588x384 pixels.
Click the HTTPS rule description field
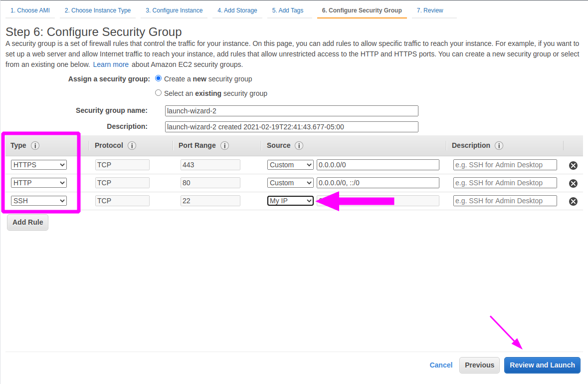point(505,164)
